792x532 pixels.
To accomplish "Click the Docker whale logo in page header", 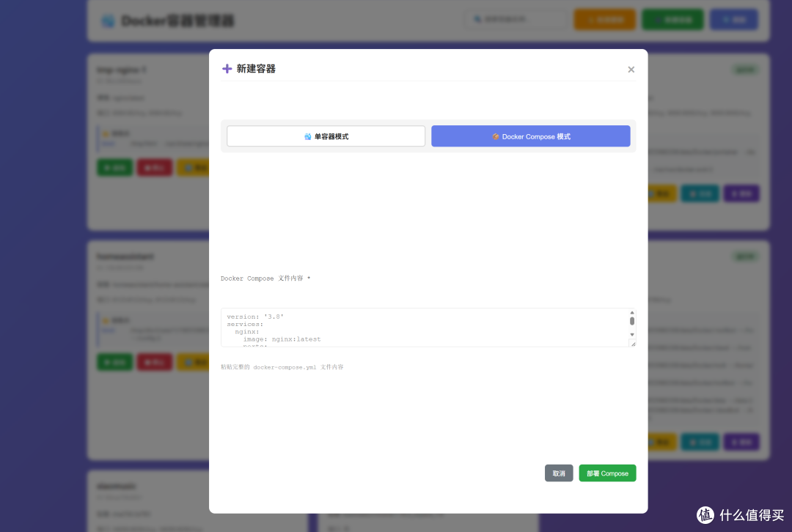I will click(108, 21).
